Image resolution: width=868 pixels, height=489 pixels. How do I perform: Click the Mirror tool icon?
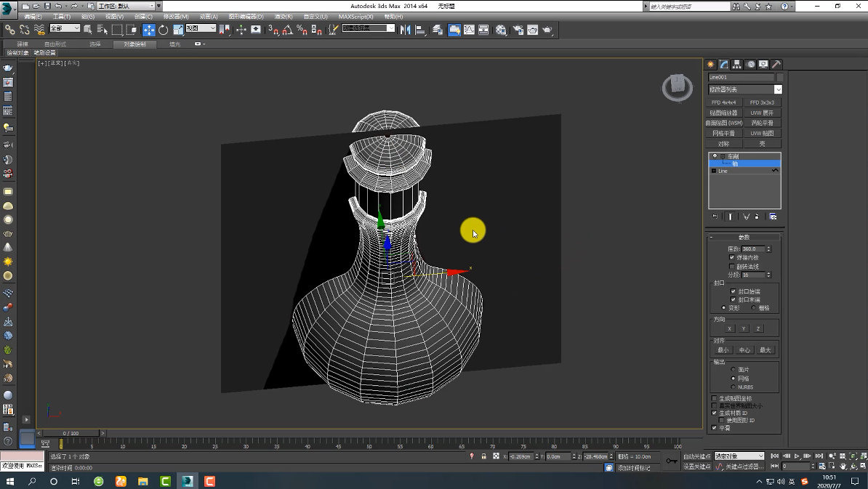406,30
